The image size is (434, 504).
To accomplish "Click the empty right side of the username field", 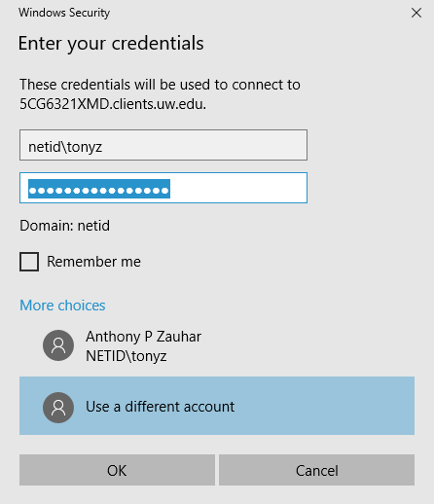I will click(x=204, y=145).
